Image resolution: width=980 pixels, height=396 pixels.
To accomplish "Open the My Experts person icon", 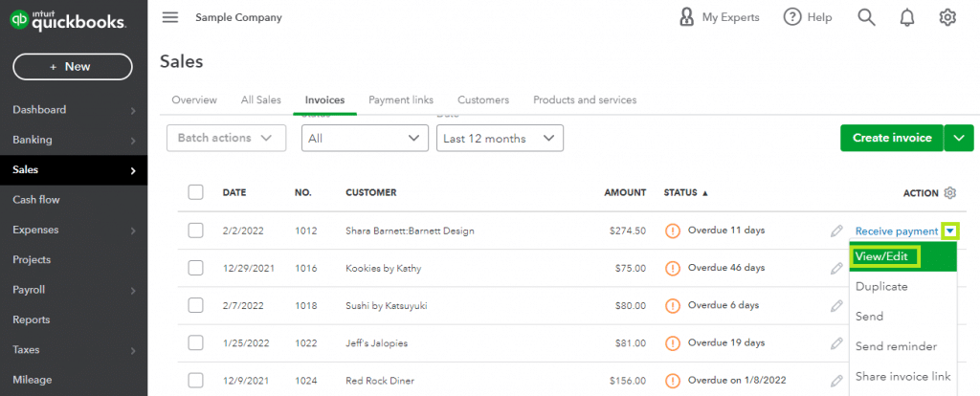I will click(686, 17).
